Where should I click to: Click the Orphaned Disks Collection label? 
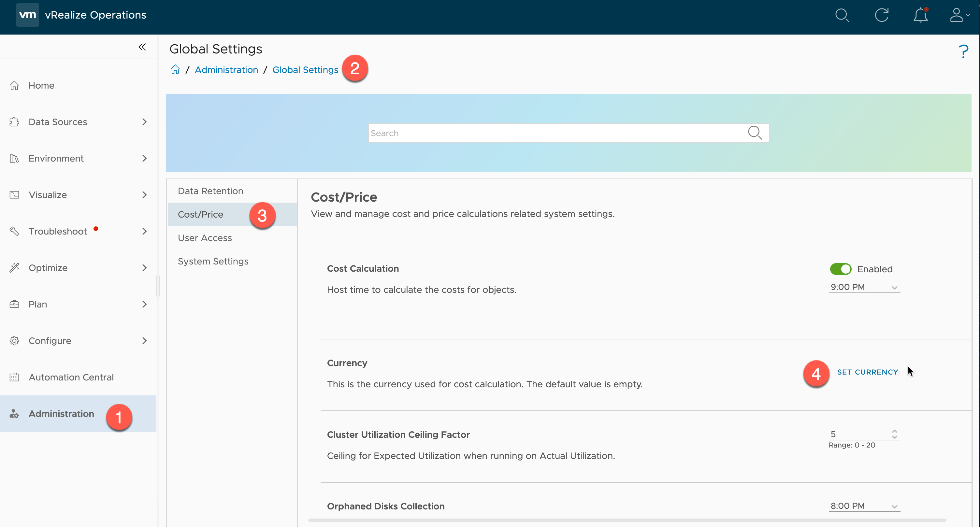(x=386, y=506)
